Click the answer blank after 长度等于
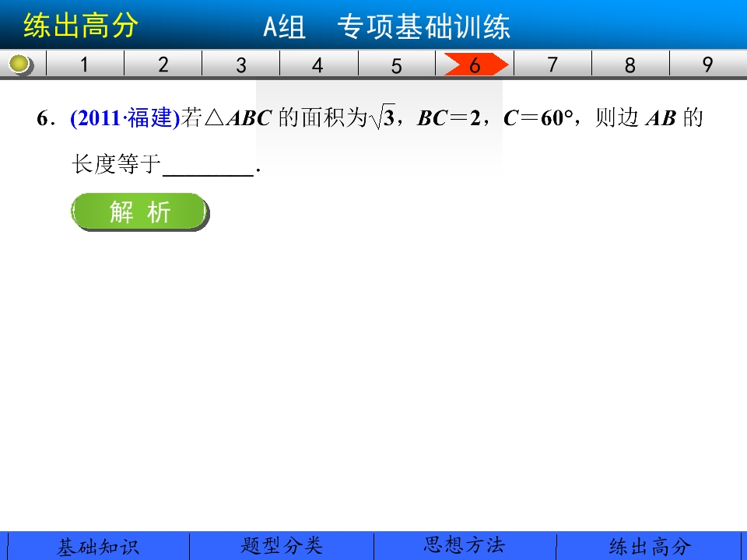 [x=209, y=166]
